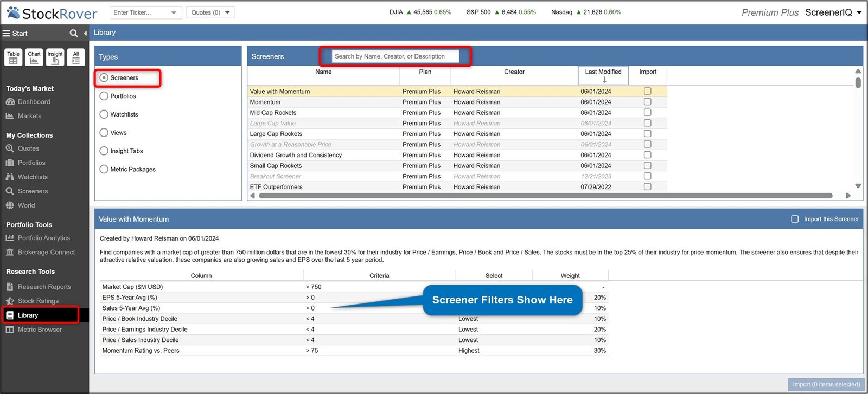Open the Start hamburger menu

point(7,34)
